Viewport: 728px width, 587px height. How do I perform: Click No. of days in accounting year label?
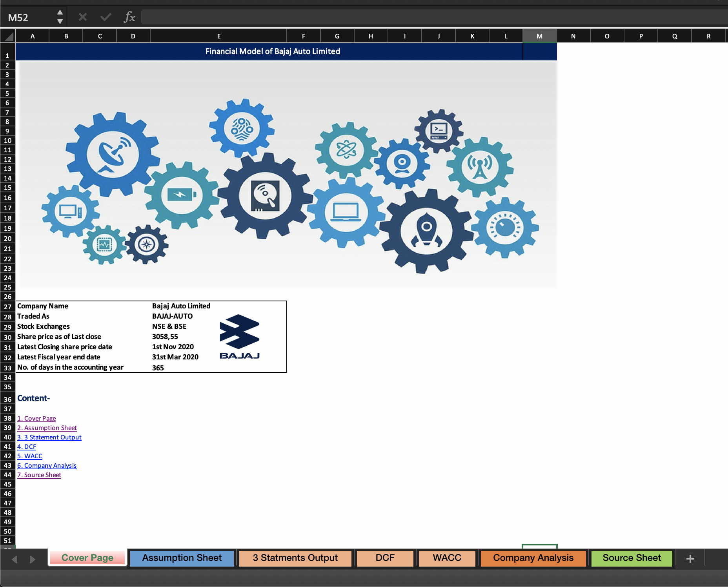(71, 367)
